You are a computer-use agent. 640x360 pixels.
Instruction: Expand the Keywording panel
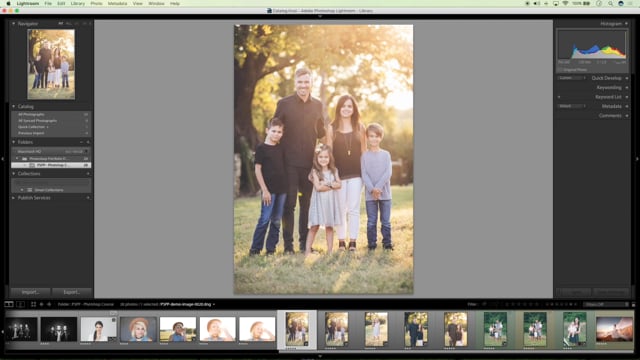pos(627,87)
